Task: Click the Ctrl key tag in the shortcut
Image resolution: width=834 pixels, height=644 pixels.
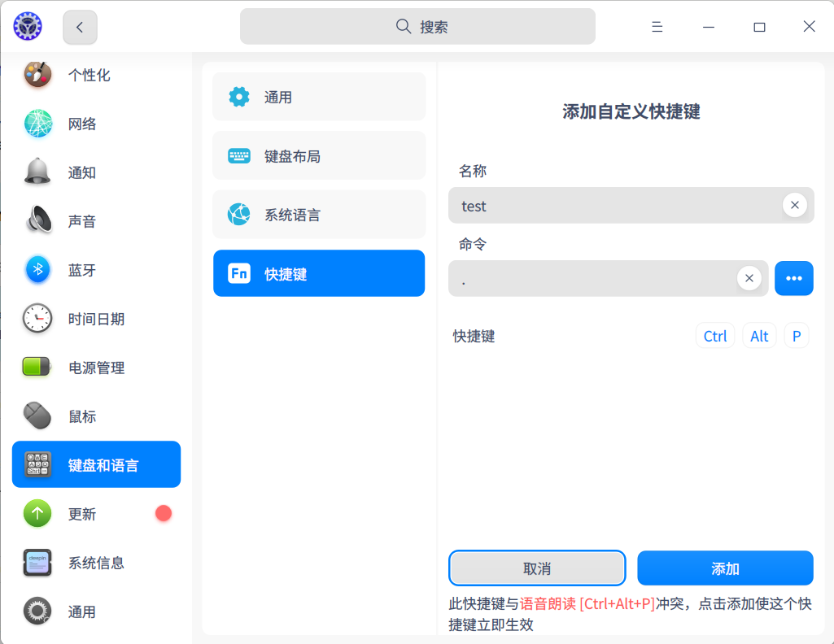Action: (714, 335)
